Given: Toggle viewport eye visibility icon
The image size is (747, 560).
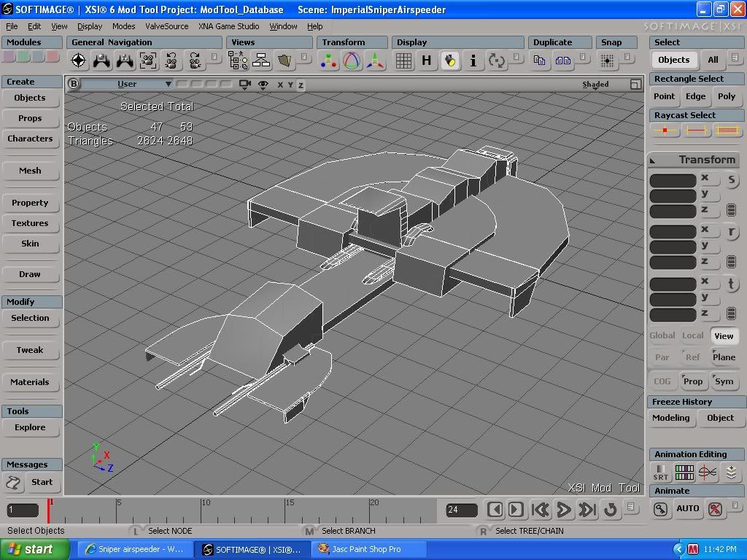Looking at the screenshot, I should [x=263, y=85].
